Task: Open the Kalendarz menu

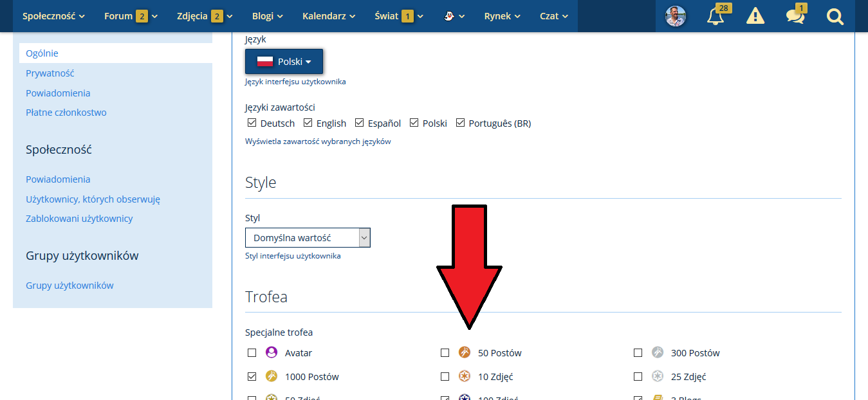Action: click(x=328, y=16)
